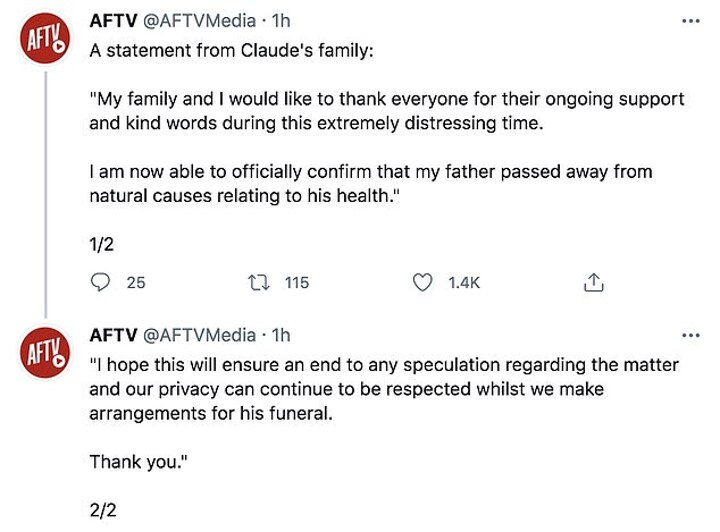Viewport: 720px width, 532px height.
Task: Click the reply speech bubble icon
Action: click(100, 283)
